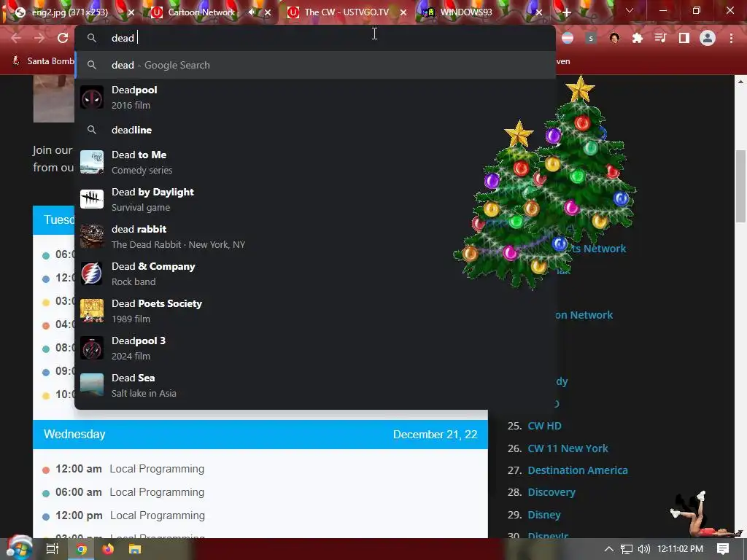Open the tab search chevron

[630, 10]
